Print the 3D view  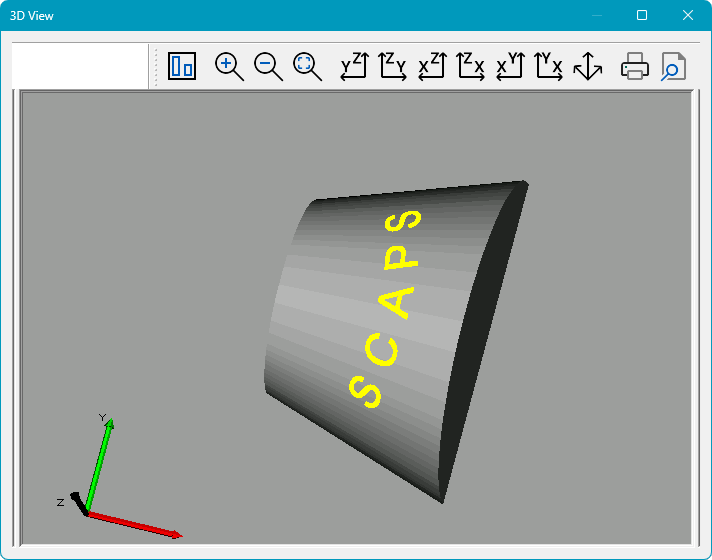635,66
